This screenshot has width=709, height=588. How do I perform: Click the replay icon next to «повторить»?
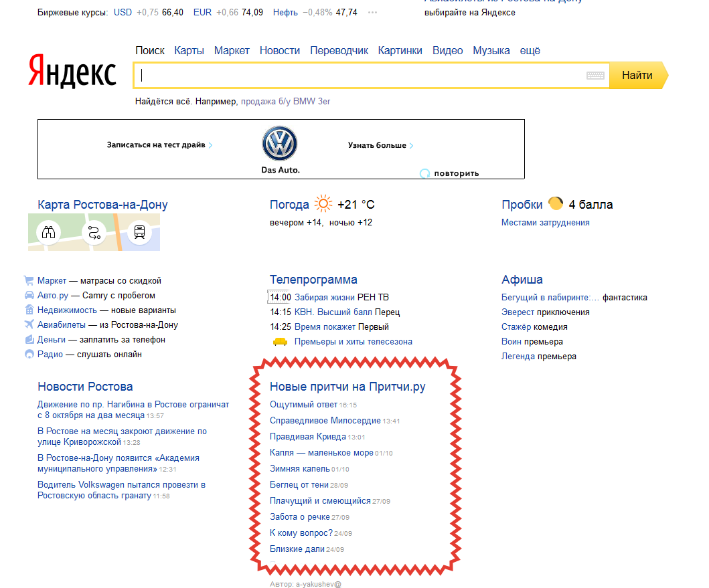pyautogui.click(x=424, y=173)
